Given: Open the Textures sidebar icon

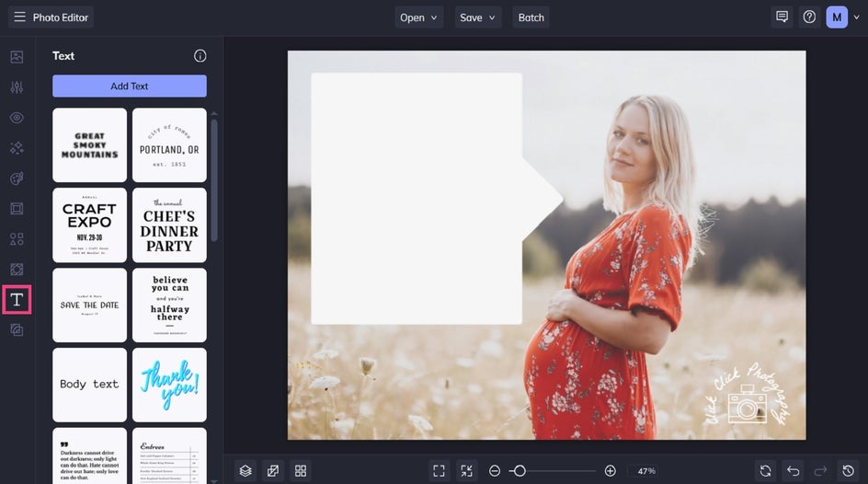Looking at the screenshot, I should (17, 330).
